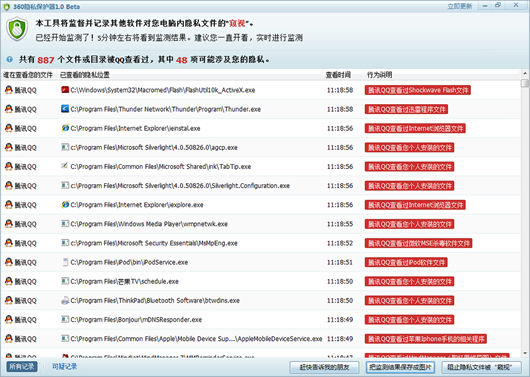This screenshot has height=377, width=530.
Task: Click time 11:18:52 in MsMpEng row
Action: (340, 243)
